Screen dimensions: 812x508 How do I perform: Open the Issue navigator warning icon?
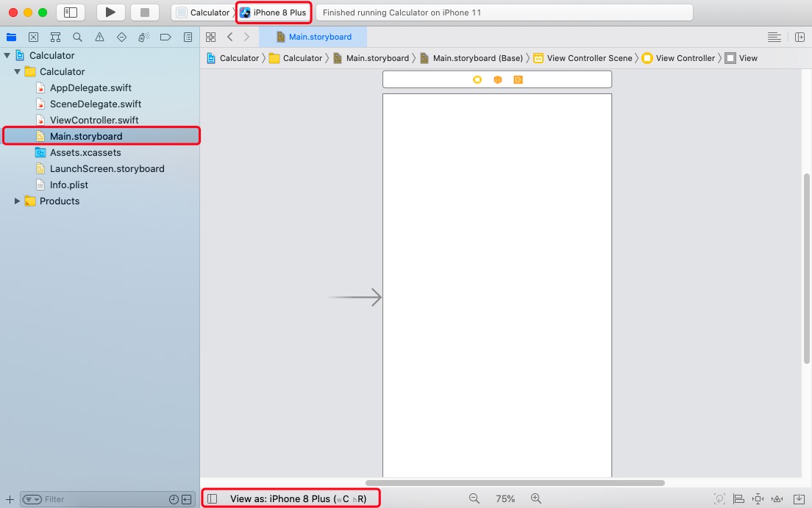pos(99,37)
